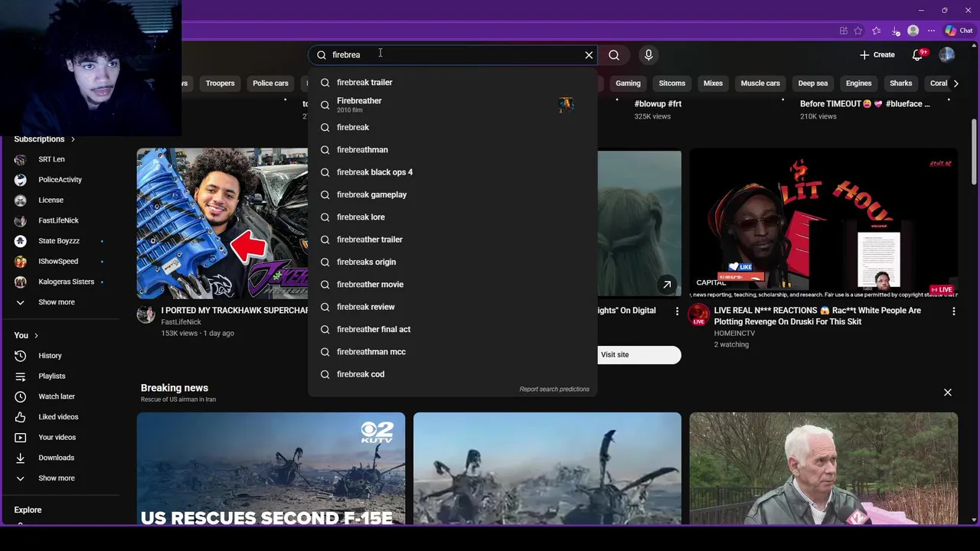Screen dimensions: 980x551
Task: Open FastLifeNick channel avatar under video
Action: click(145, 315)
